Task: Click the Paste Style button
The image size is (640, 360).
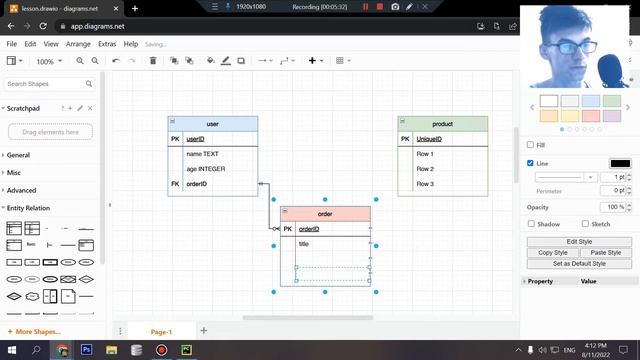Action: coord(606,253)
